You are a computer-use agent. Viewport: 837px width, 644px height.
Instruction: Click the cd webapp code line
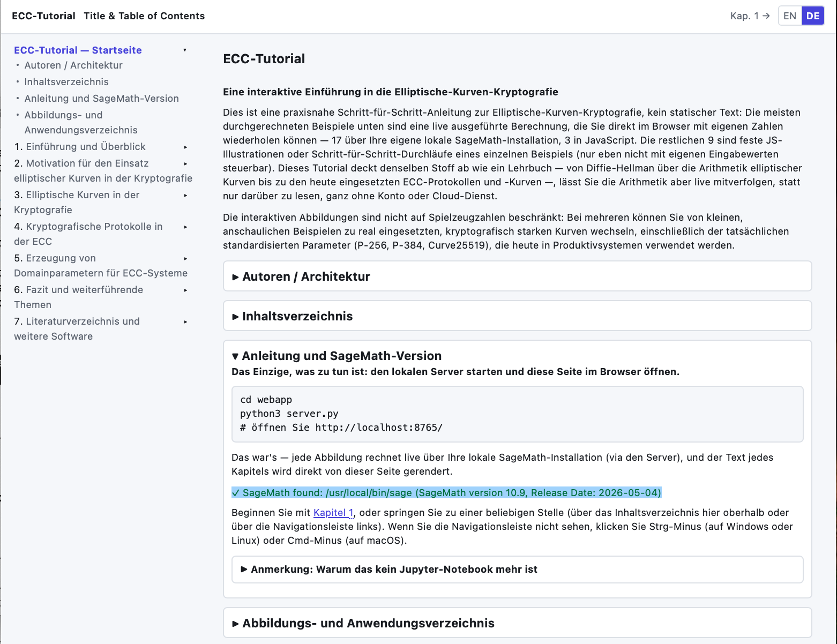click(266, 400)
